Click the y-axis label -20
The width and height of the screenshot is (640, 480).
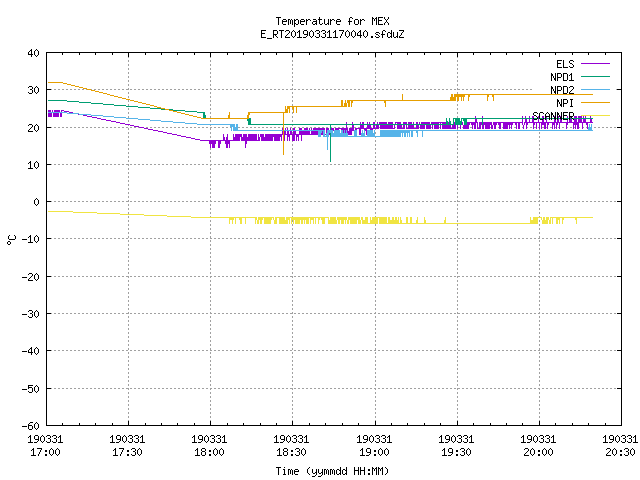click(x=31, y=277)
